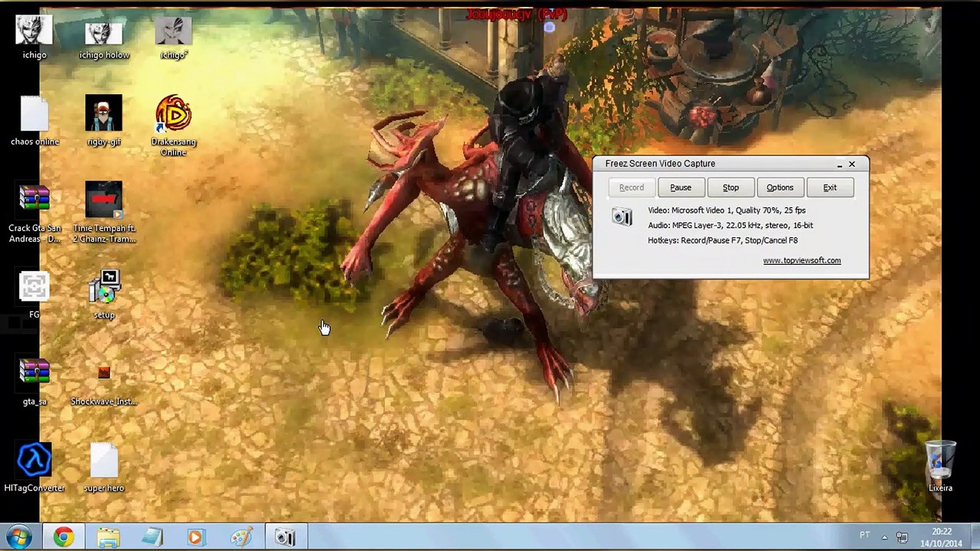Viewport: 980px width, 551px height.
Task: Select the rigby-gif desktop icon
Action: (x=104, y=121)
